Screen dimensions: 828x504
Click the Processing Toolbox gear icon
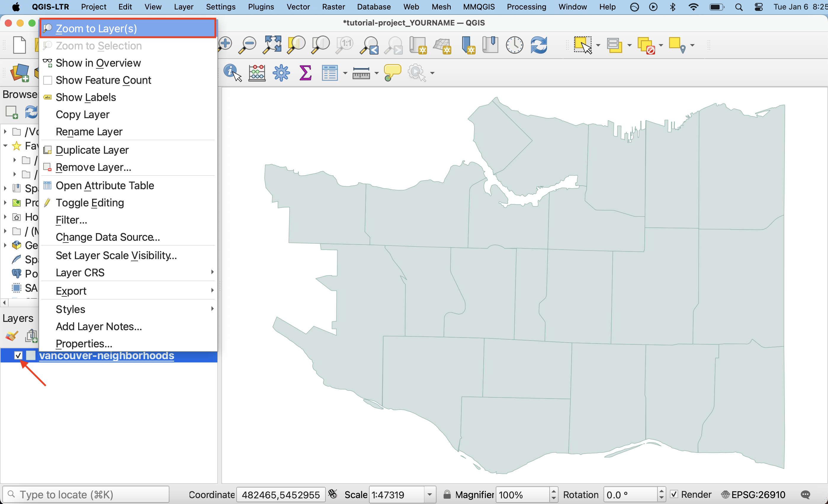click(281, 73)
